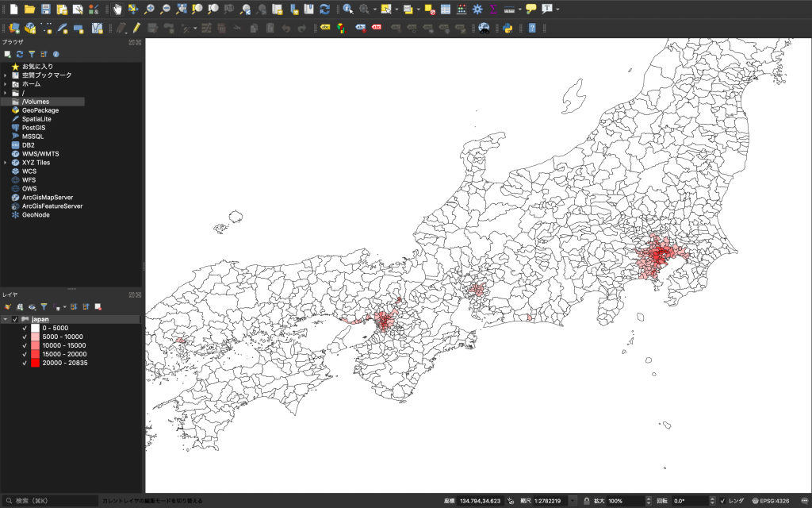This screenshot has height=508, width=812.
Task: Select the Measure Line ruler tool
Action: tap(509, 9)
